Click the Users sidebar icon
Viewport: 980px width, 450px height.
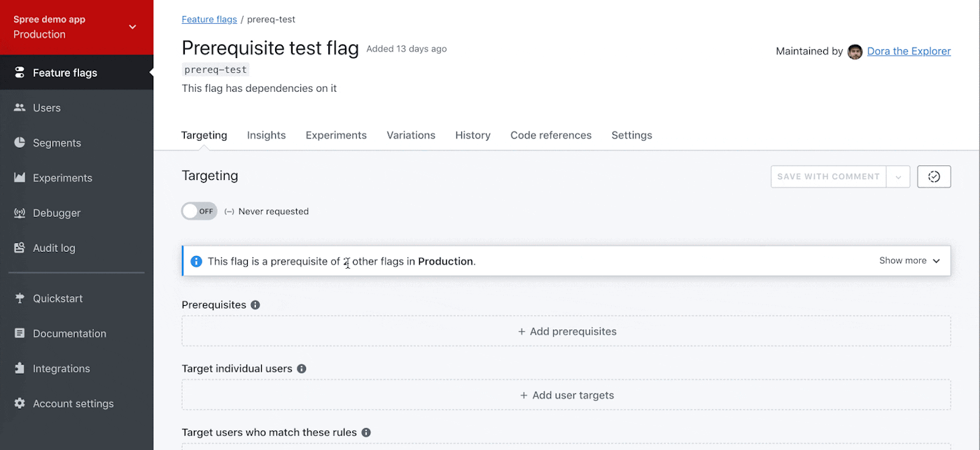pyautogui.click(x=20, y=108)
